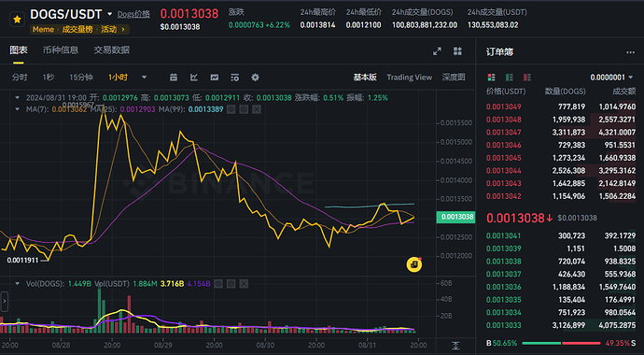Remove the MA indicator using X
Viewport: 644px width, 355px height.
[x=257, y=109]
